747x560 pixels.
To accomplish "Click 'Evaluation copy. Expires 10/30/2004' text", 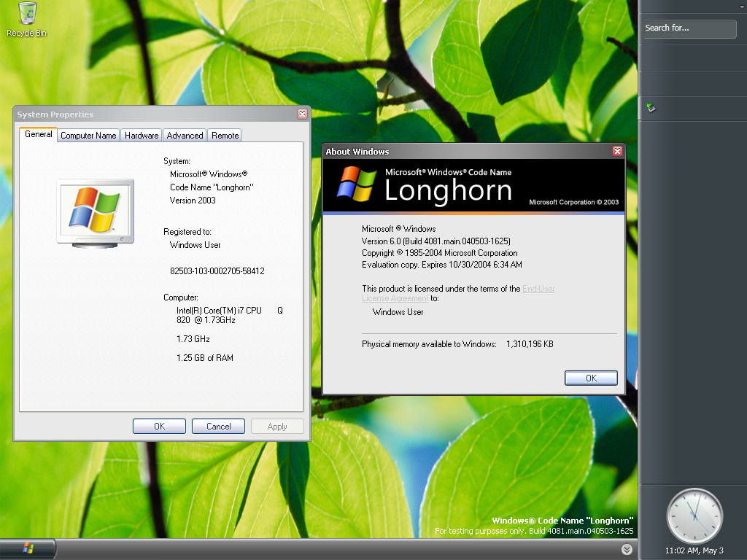I will 441,264.
